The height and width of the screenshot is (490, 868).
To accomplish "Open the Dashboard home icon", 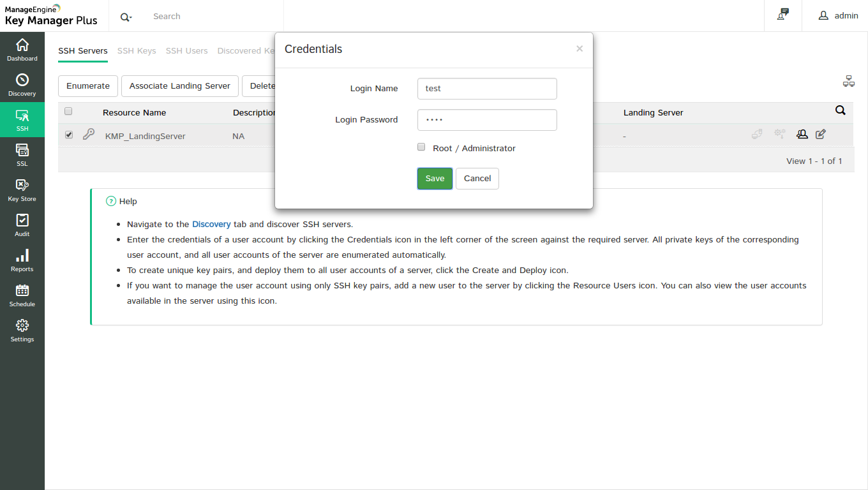I will tap(22, 50).
